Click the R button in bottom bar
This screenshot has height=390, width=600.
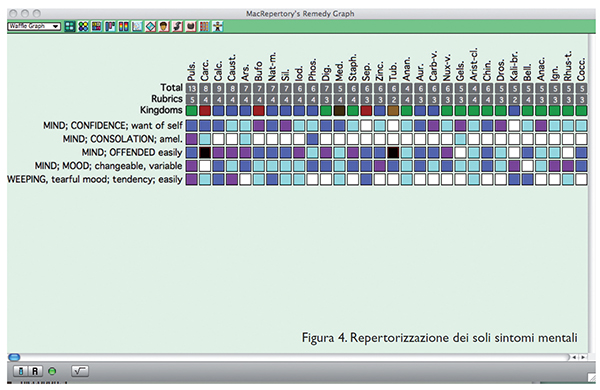coord(35,371)
